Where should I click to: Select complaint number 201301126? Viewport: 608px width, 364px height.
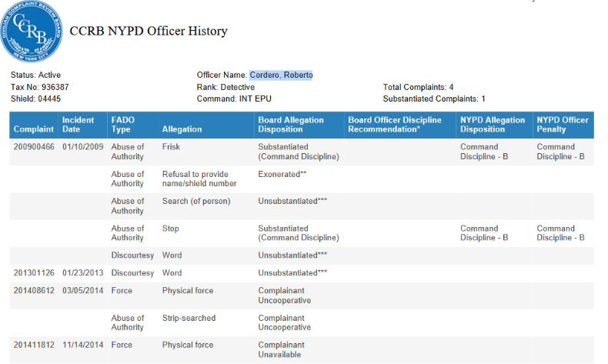34,273
